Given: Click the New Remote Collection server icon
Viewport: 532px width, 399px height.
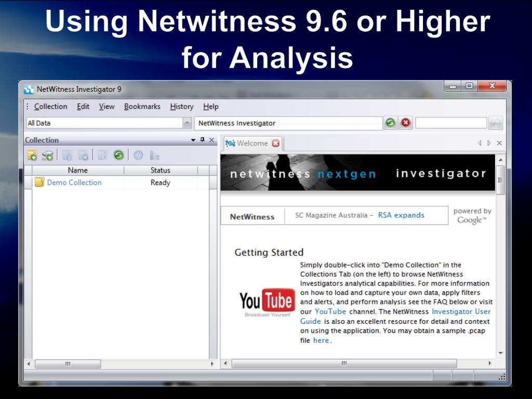Looking at the screenshot, I should pos(47,155).
